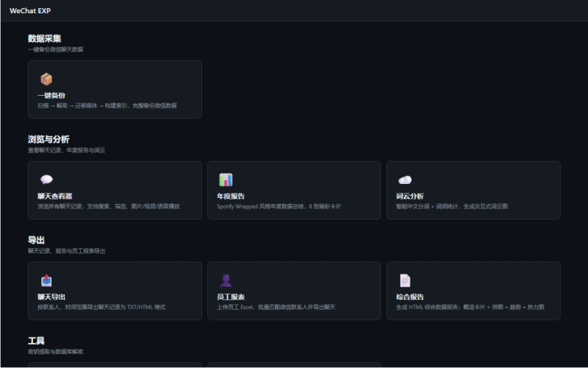Click the person silhouette icon for 员工报表

click(226, 280)
